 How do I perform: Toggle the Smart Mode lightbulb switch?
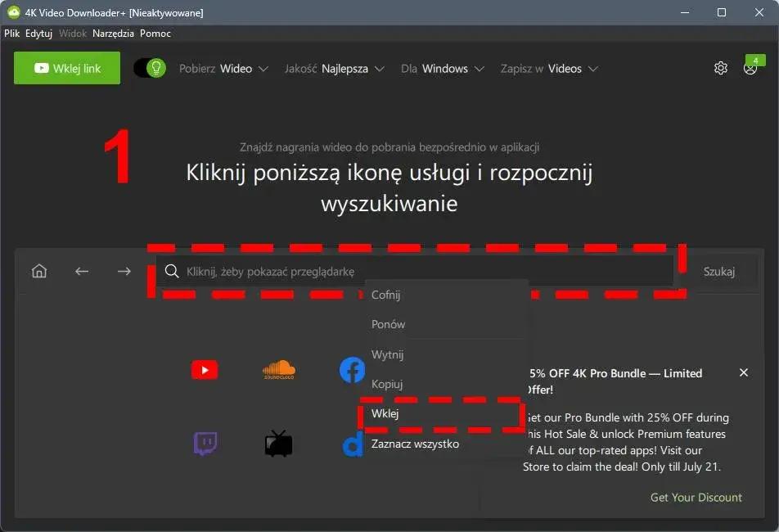point(149,68)
